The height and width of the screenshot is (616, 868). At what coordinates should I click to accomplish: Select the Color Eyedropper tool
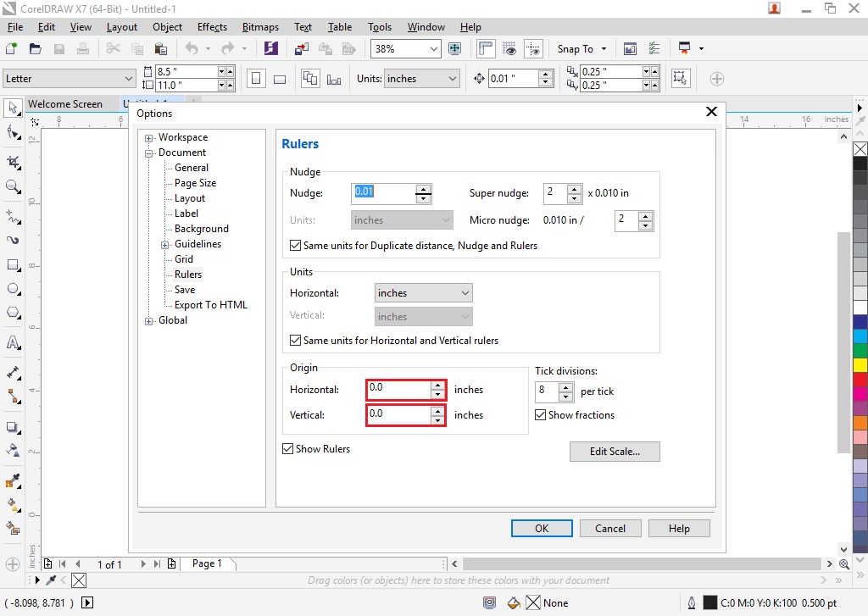(x=13, y=480)
